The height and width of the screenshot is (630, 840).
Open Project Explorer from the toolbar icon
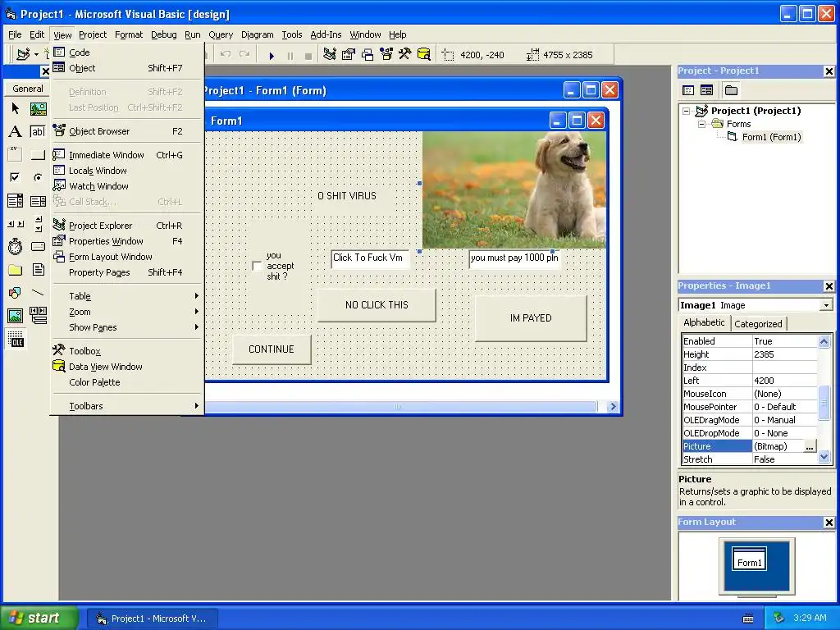point(330,54)
